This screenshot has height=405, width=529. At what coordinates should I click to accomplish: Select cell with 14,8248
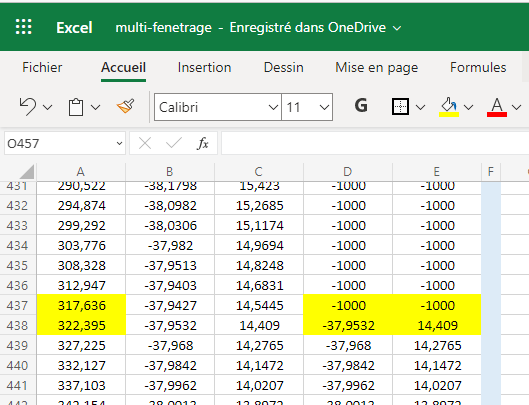coord(259,265)
